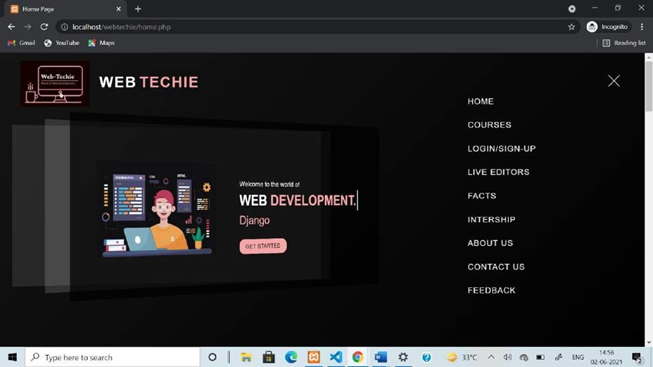Reload the page with the refresh icon

point(44,27)
